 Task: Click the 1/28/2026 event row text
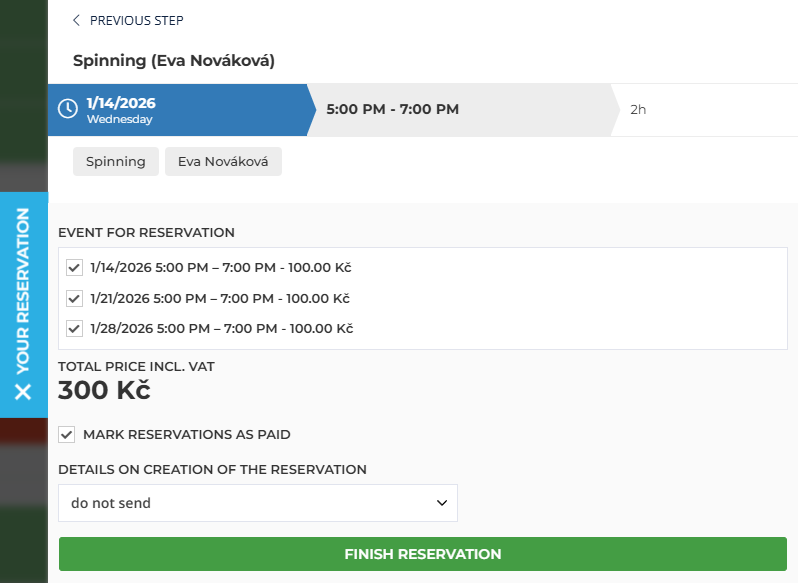click(x=222, y=328)
